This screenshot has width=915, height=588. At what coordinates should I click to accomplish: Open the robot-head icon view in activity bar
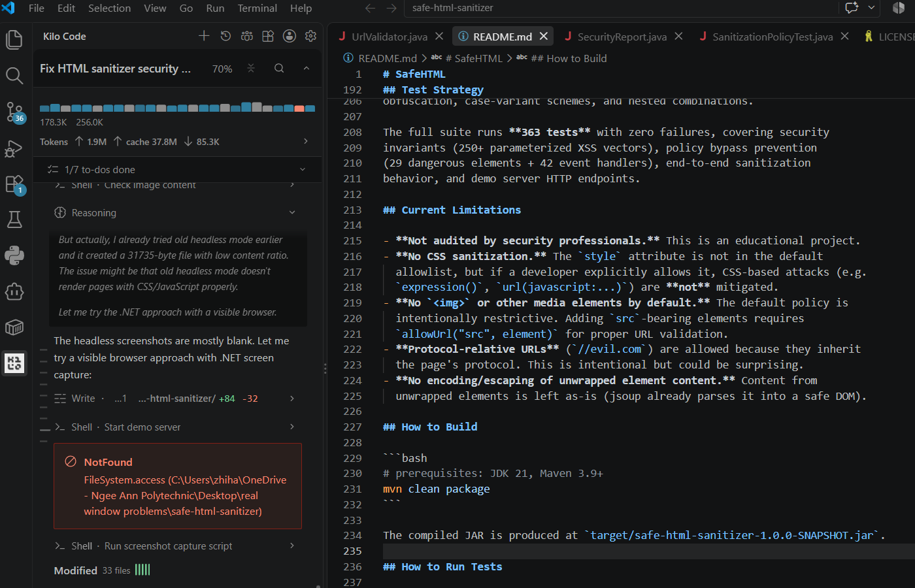(x=14, y=291)
